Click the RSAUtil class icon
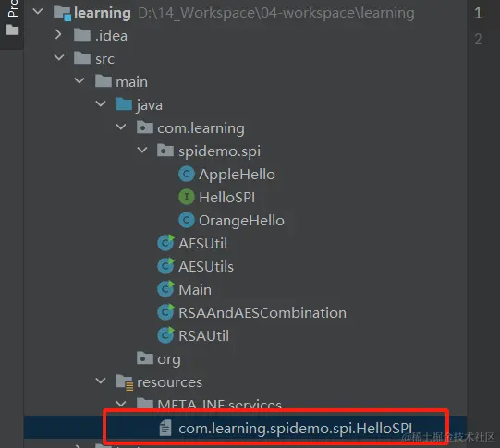This screenshot has height=448, width=500. click(165, 335)
